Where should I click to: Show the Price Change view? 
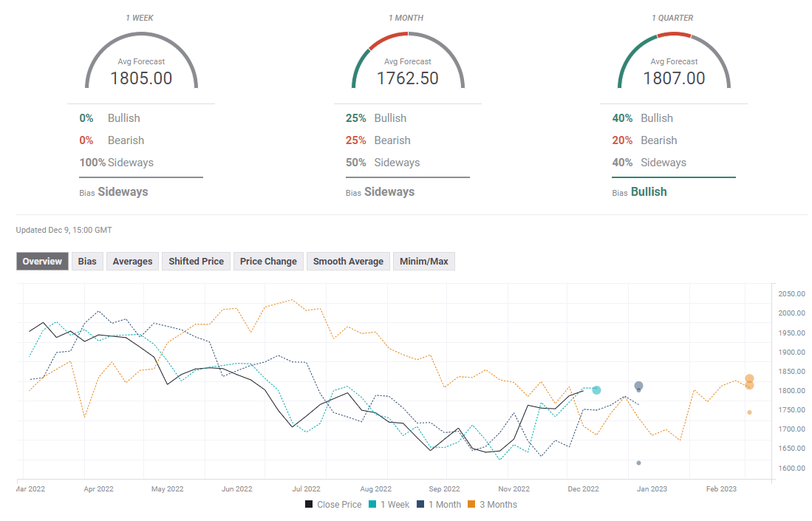click(x=268, y=262)
